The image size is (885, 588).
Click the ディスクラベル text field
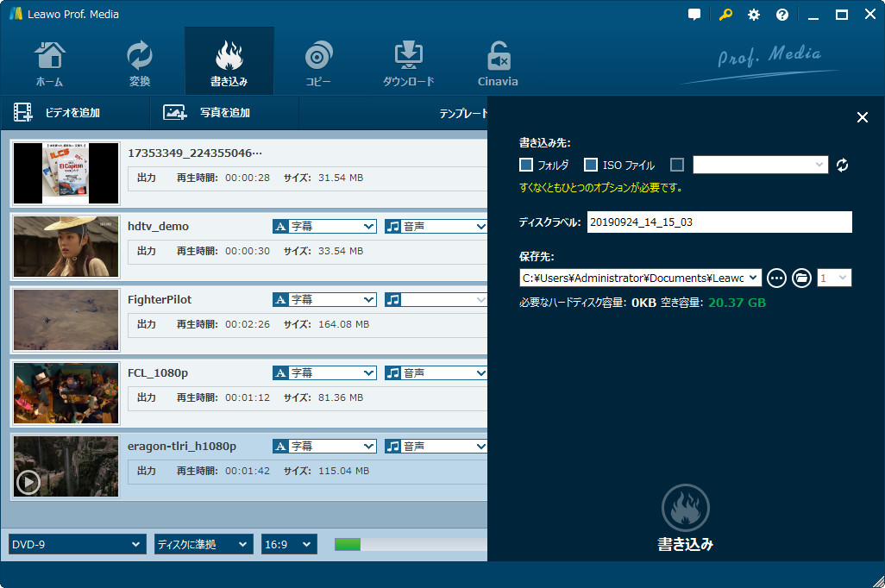(x=719, y=222)
